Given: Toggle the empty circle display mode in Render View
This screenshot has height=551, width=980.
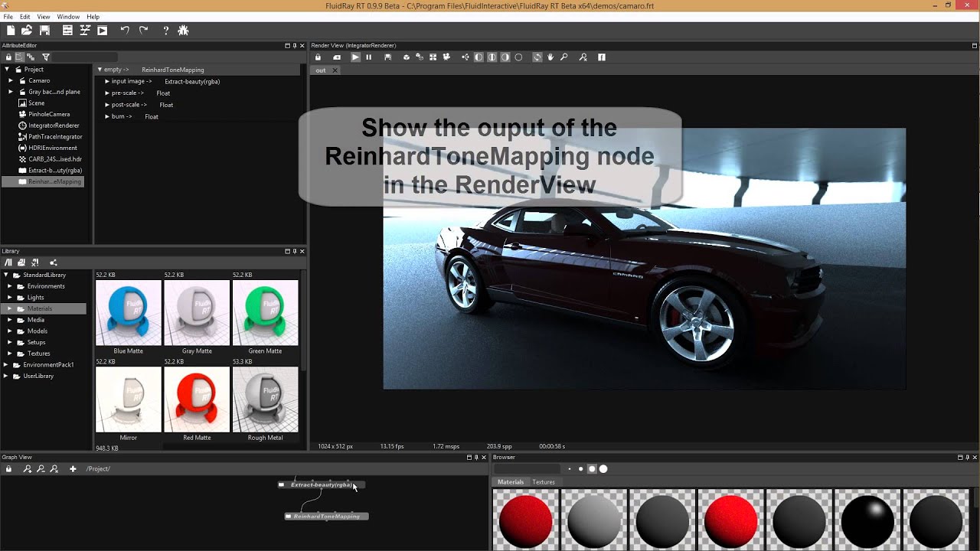Looking at the screenshot, I should [518, 57].
